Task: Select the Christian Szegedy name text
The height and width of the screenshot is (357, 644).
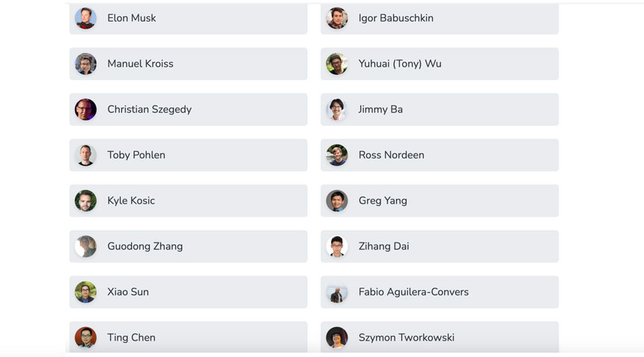Action: [149, 109]
